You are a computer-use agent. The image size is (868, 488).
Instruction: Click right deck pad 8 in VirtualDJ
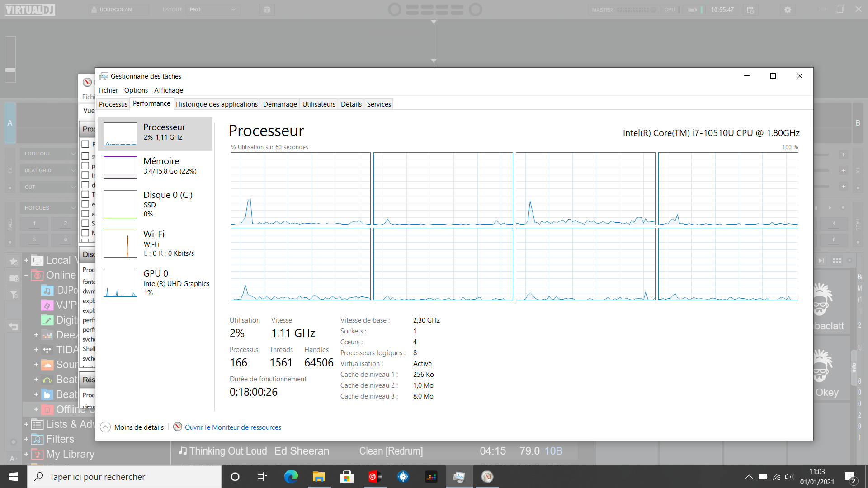[834, 239]
